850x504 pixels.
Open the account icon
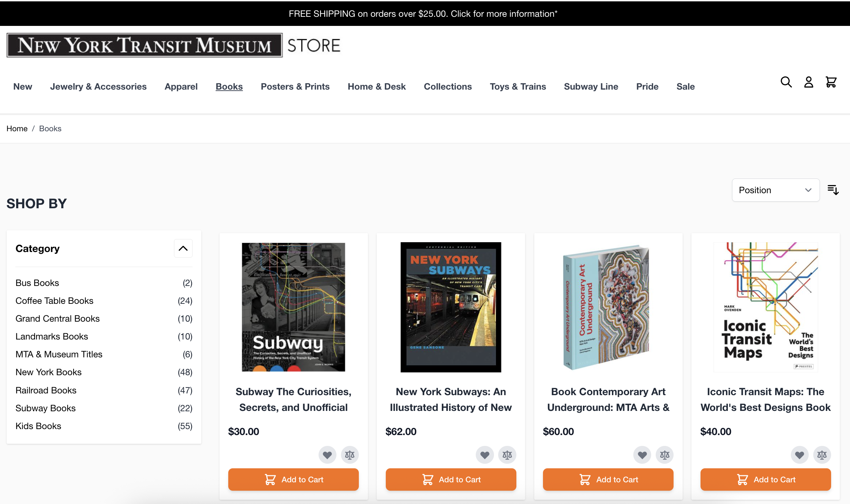pyautogui.click(x=809, y=82)
